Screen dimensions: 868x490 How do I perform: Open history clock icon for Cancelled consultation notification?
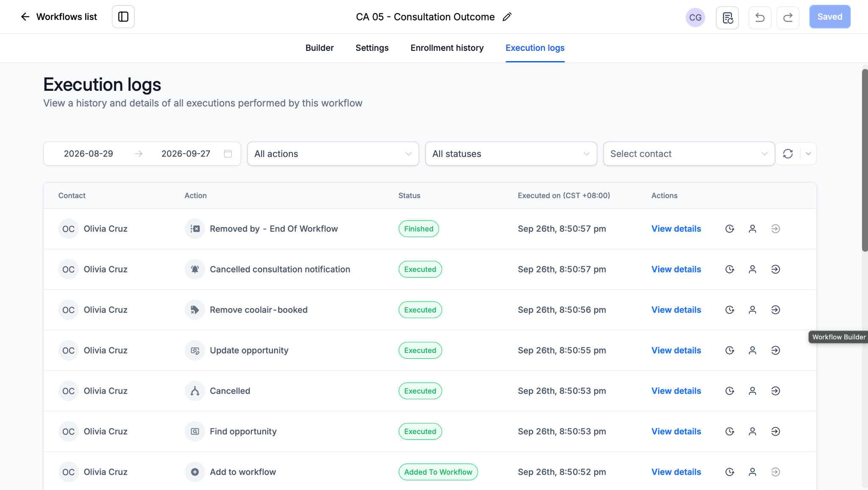729,269
